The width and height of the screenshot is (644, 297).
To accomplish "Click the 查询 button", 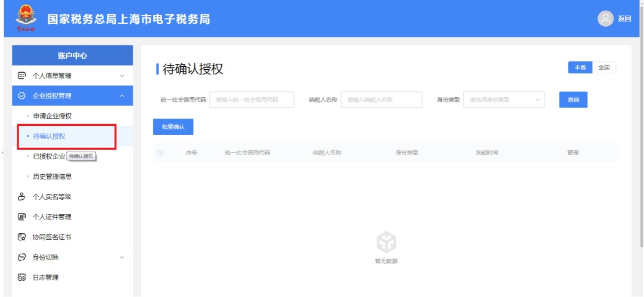I will [x=573, y=100].
